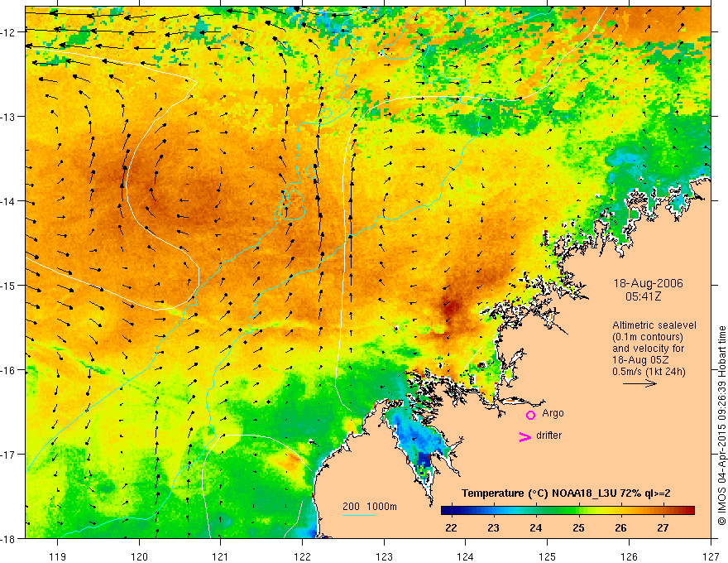Click the latitude axis label -18
728x563 pixels.
pyautogui.click(x=9, y=538)
